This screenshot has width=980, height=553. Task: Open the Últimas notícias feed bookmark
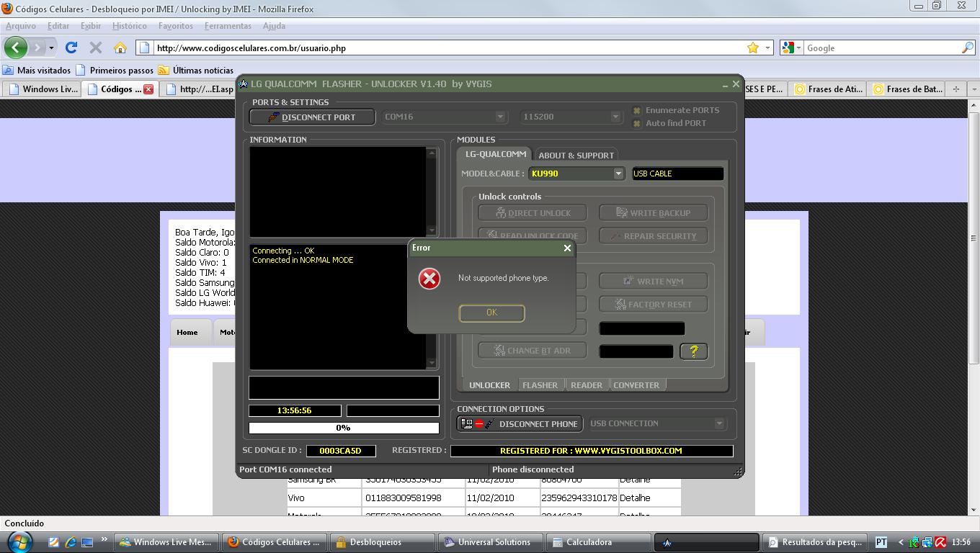click(x=196, y=70)
